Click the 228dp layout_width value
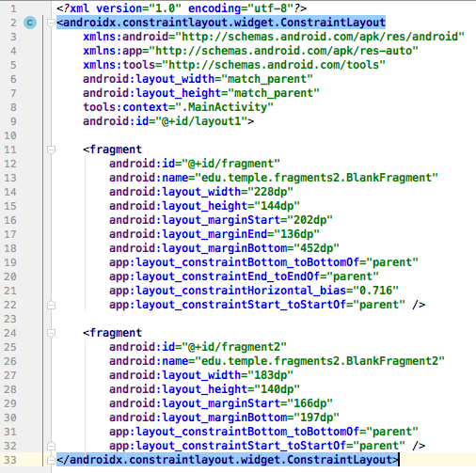 point(270,192)
